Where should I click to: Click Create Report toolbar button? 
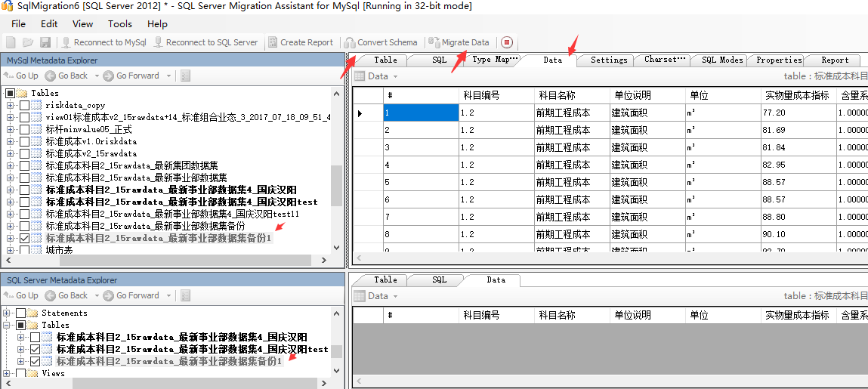pos(301,42)
